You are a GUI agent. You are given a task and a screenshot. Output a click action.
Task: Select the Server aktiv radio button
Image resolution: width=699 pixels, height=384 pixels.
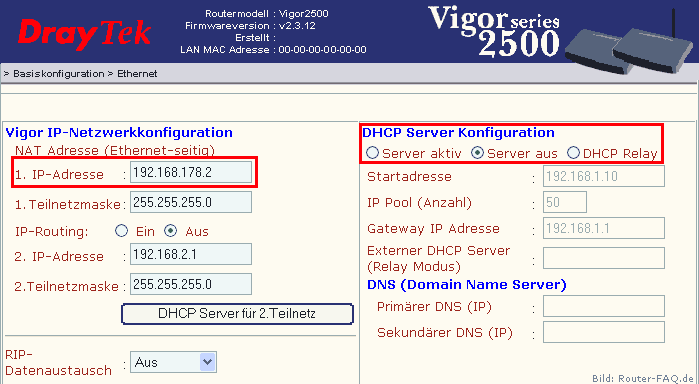tap(372, 153)
